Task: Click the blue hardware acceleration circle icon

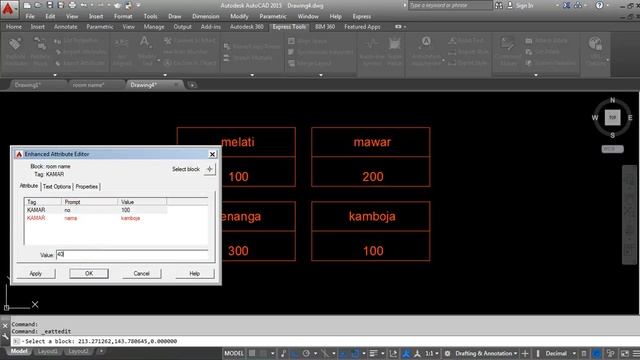Action: click(596, 353)
